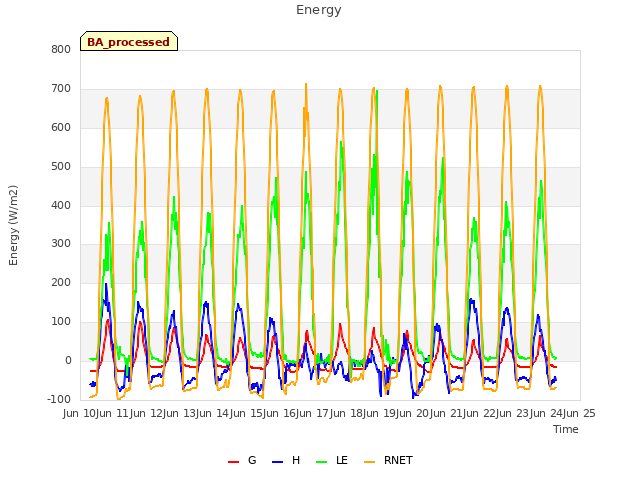
Task: Click the 700 y-axis tick label
Action: point(61,88)
